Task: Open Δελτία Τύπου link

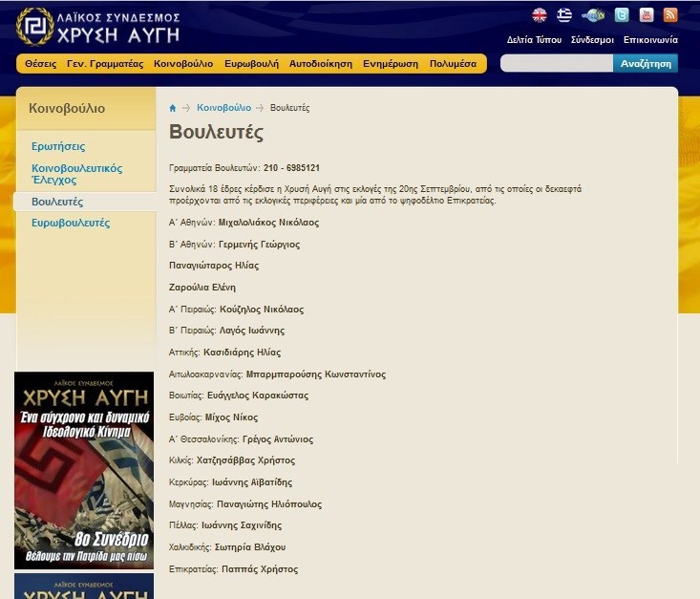Action: coord(534,40)
